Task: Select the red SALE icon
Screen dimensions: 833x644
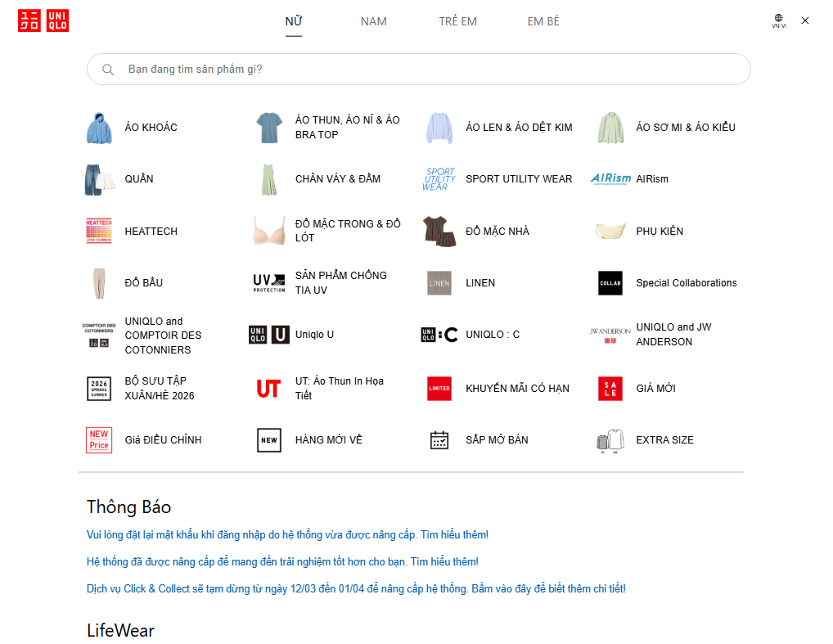Action: click(x=610, y=388)
